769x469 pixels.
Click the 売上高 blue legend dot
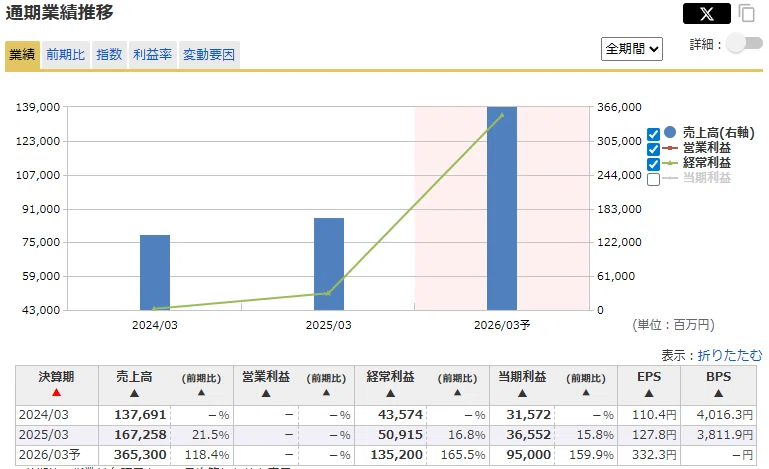[x=670, y=132]
